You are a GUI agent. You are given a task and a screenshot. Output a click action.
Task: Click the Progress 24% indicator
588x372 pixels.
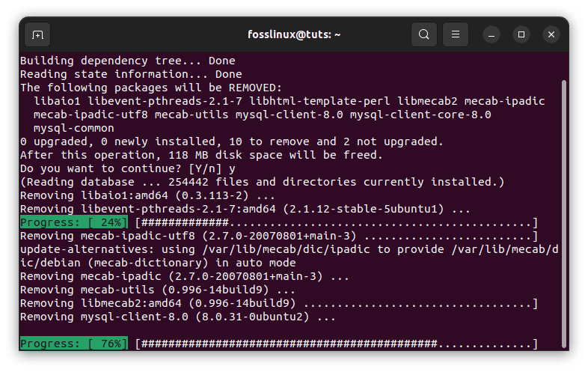click(74, 222)
